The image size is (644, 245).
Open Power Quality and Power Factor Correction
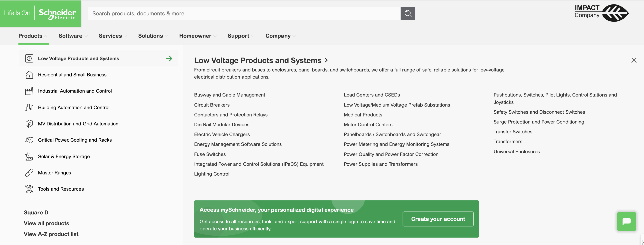point(391,154)
